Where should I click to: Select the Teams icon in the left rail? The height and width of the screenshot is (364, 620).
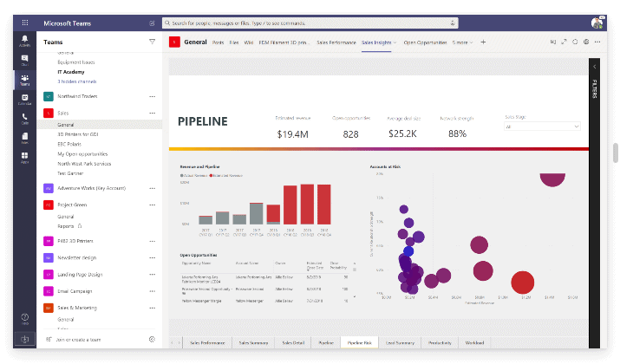[x=24, y=80]
